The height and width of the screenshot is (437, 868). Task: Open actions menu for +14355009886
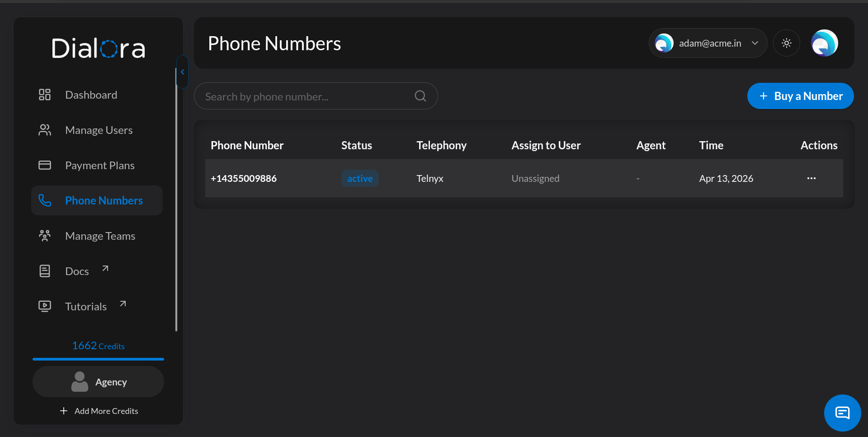pos(811,178)
